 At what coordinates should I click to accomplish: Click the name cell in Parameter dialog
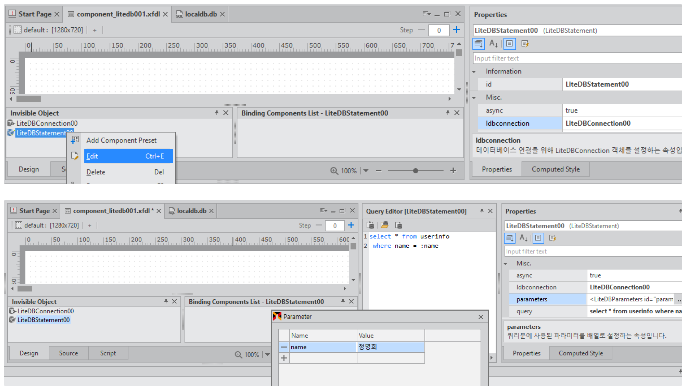(323, 347)
